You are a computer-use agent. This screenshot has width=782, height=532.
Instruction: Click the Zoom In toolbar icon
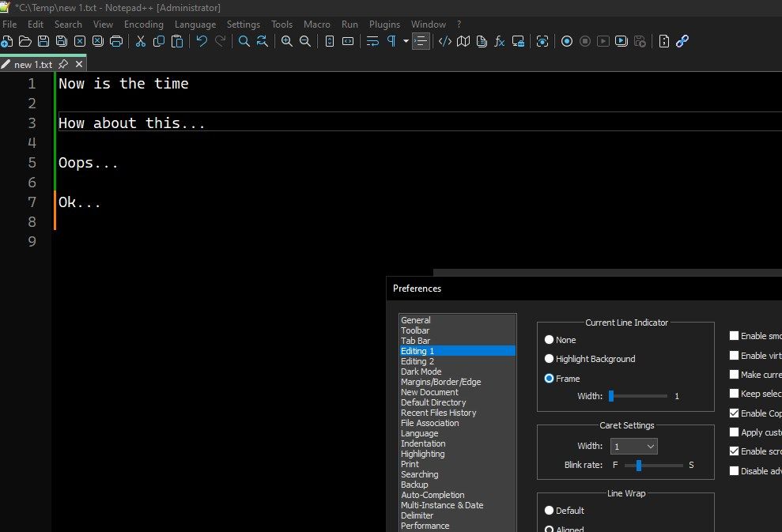pos(287,41)
